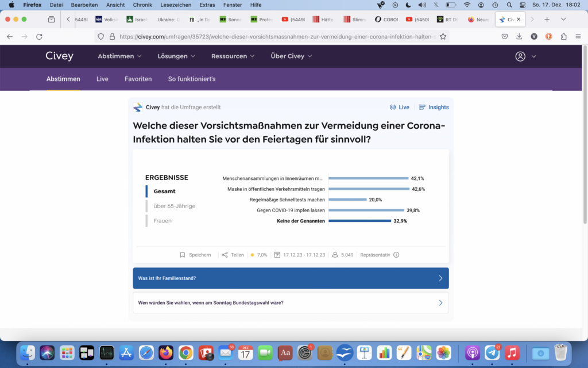
Task: Select the Frauen results filter
Action: tap(163, 221)
